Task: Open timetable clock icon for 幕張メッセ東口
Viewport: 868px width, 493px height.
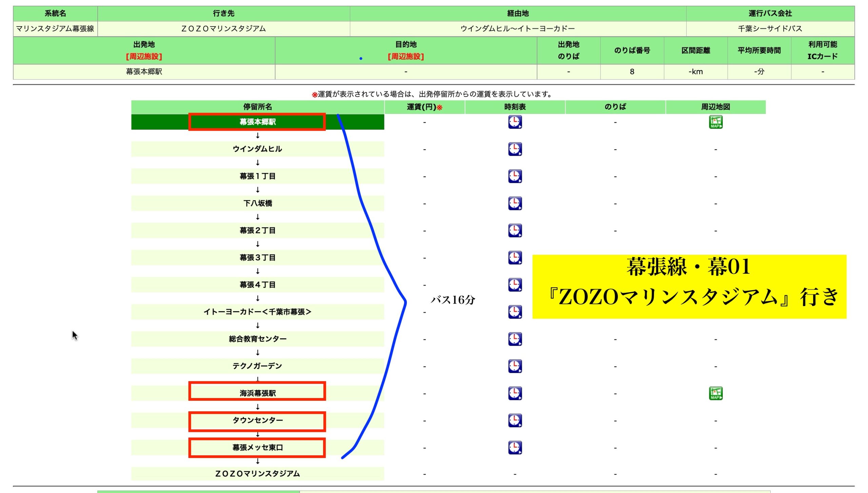Action: coord(515,448)
